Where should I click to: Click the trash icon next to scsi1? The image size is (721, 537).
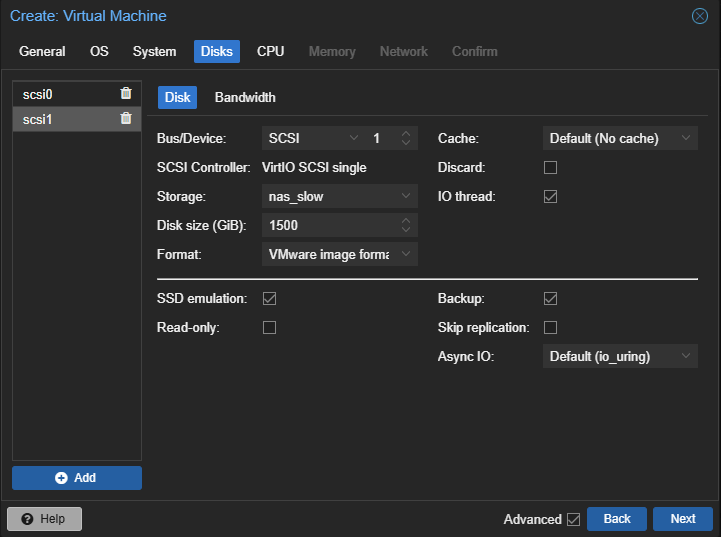click(126, 118)
